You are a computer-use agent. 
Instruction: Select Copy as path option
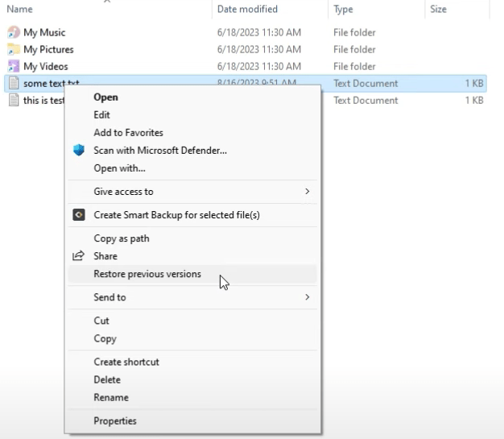click(x=122, y=238)
